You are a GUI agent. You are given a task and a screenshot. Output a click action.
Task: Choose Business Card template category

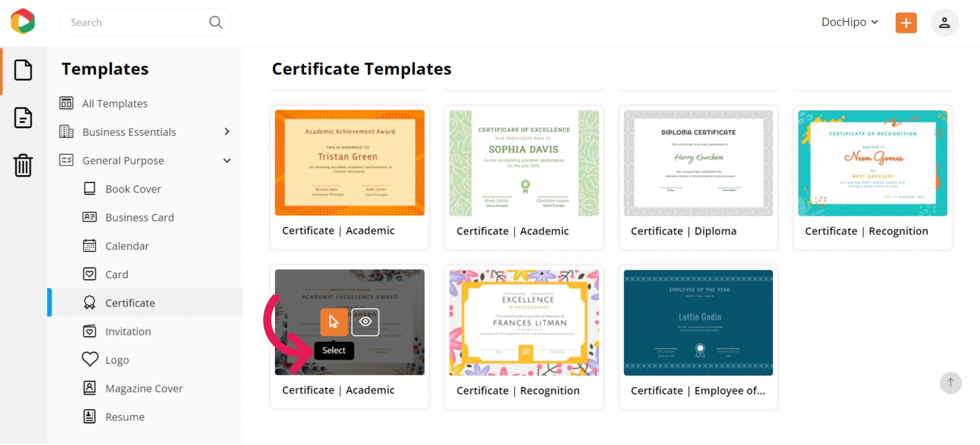[x=139, y=217]
